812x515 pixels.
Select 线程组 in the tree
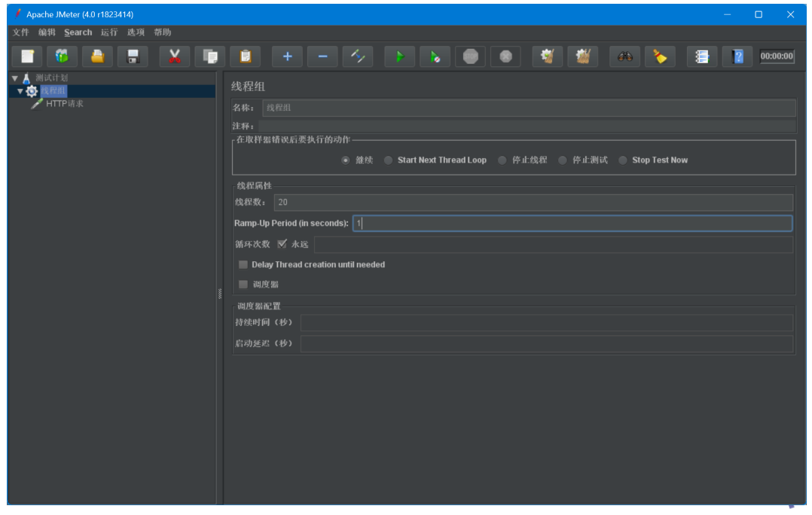(x=53, y=91)
